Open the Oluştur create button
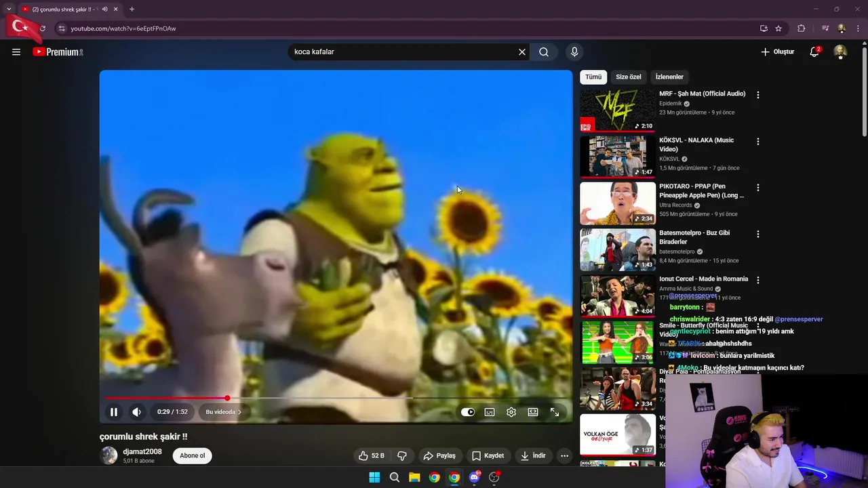868x488 pixels. point(777,52)
